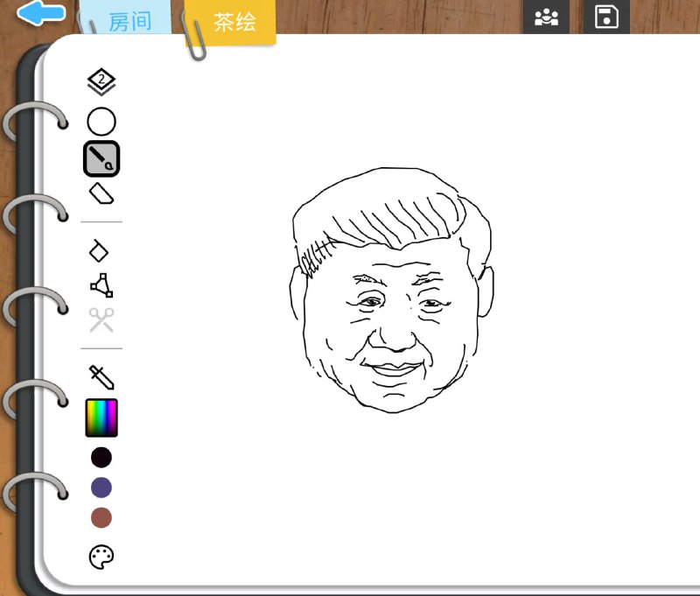Viewport: 700px width, 596px height.
Task: Select the eyedropper color picker tool
Action: pos(101,376)
